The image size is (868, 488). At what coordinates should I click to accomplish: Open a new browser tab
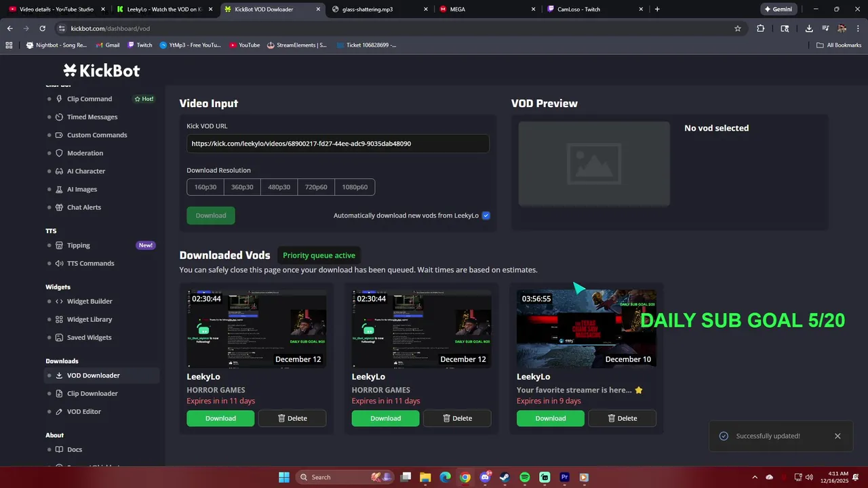657,9
